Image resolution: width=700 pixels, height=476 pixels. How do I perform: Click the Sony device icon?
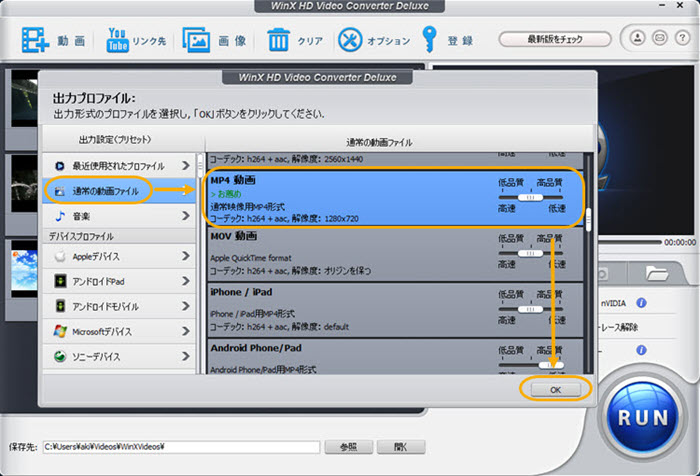60,356
